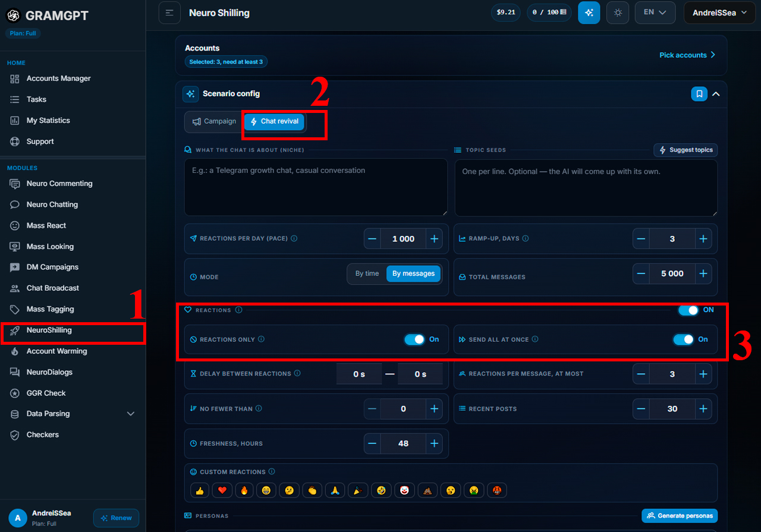Viewport: 761px width, 532px height.
Task: Toggle the light/dark theme icon
Action: pyautogui.click(x=618, y=12)
